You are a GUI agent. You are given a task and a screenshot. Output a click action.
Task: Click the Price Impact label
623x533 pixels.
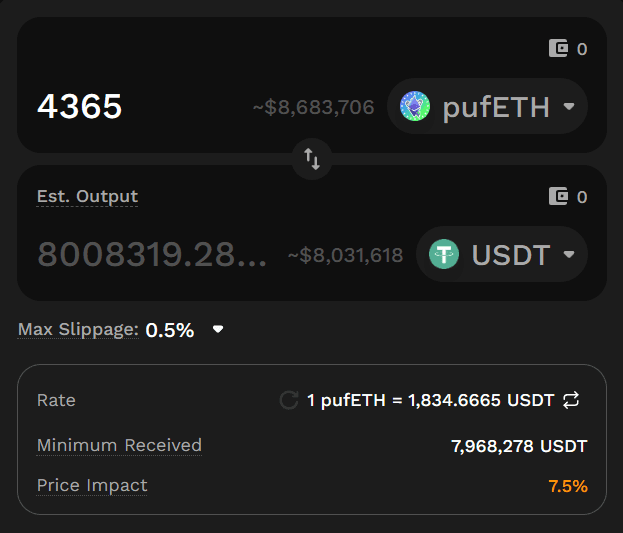pos(92,485)
